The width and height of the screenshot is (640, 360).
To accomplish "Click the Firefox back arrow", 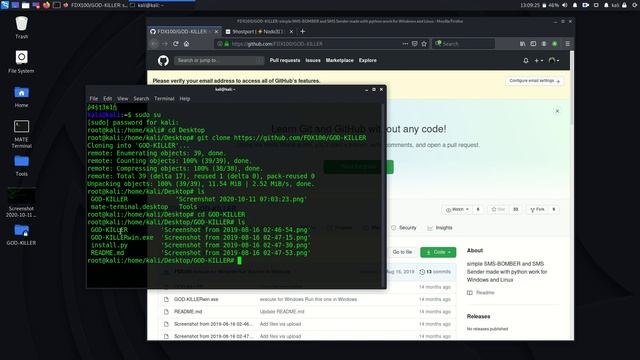I will 154,44.
